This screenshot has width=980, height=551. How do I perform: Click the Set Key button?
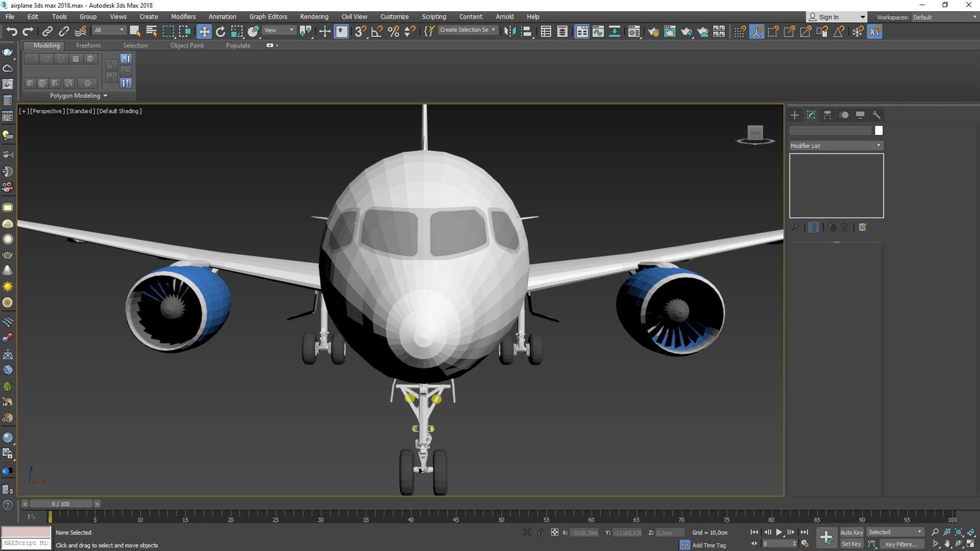point(851,544)
